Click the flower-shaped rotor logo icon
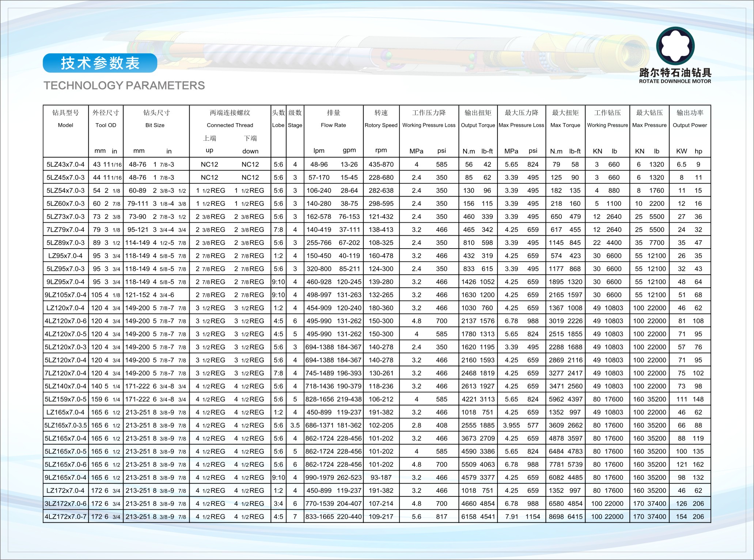Screen dimensions: 754x560 (x=675, y=46)
